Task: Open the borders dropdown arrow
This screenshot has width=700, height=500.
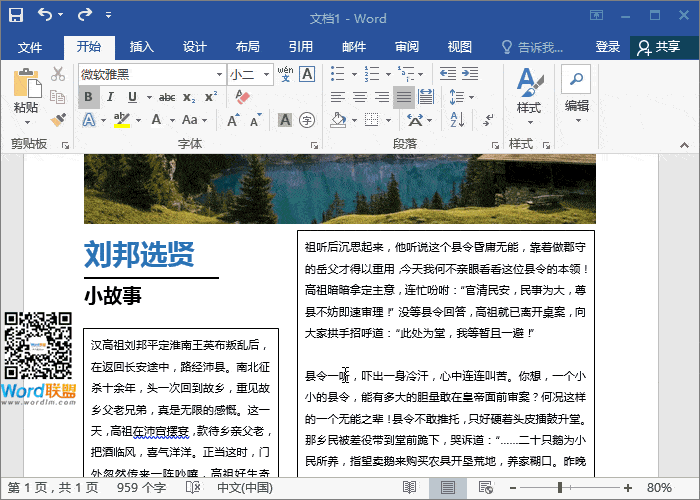Action: click(x=388, y=120)
